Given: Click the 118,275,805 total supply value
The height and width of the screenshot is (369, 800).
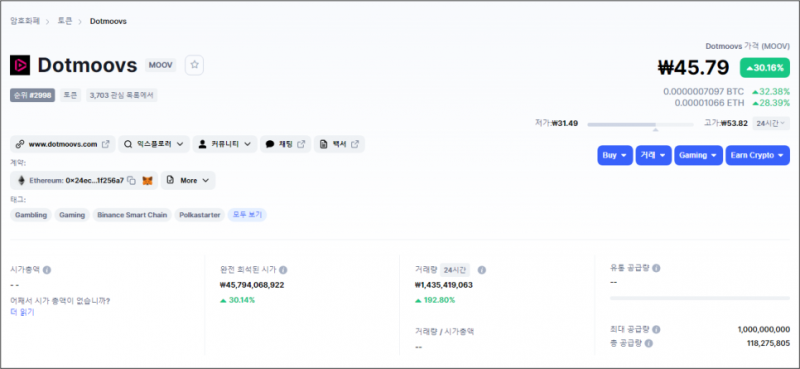Looking at the screenshot, I should click(x=767, y=343).
